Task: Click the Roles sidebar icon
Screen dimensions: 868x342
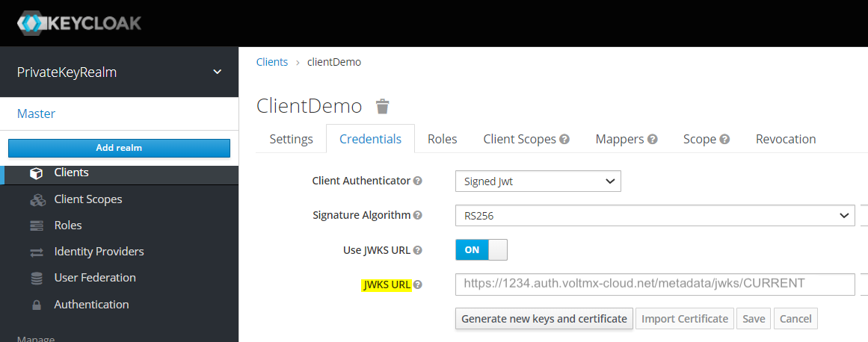Action: point(37,226)
